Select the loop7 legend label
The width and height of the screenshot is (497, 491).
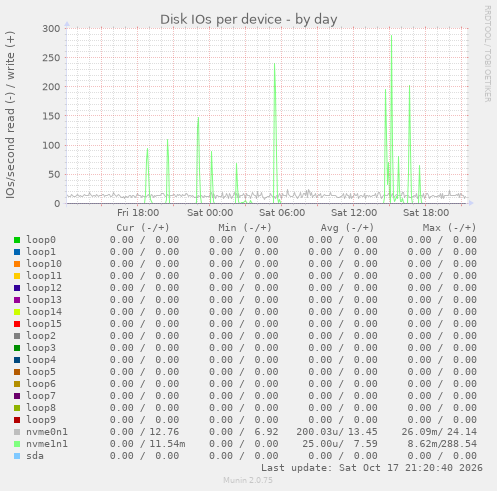[x=41, y=396]
